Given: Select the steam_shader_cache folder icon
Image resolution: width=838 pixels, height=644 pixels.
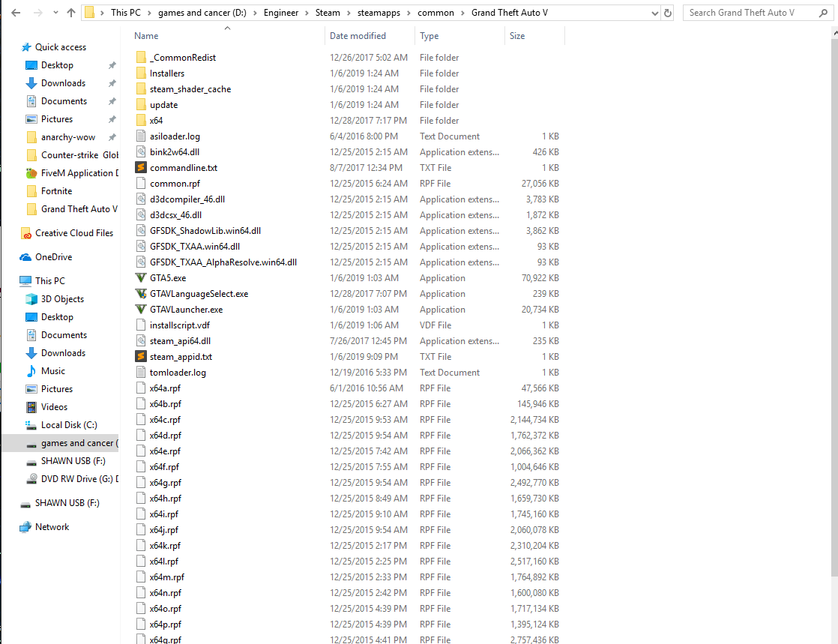Looking at the screenshot, I should [141, 88].
